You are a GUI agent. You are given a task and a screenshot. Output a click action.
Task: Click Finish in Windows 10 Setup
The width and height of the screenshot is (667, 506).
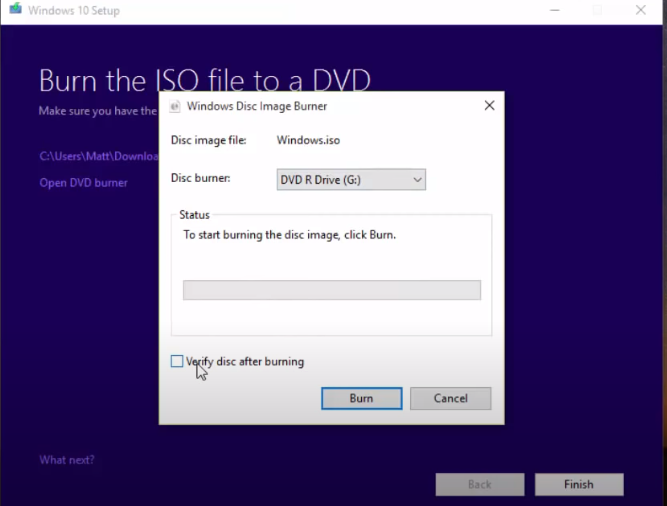[579, 484]
